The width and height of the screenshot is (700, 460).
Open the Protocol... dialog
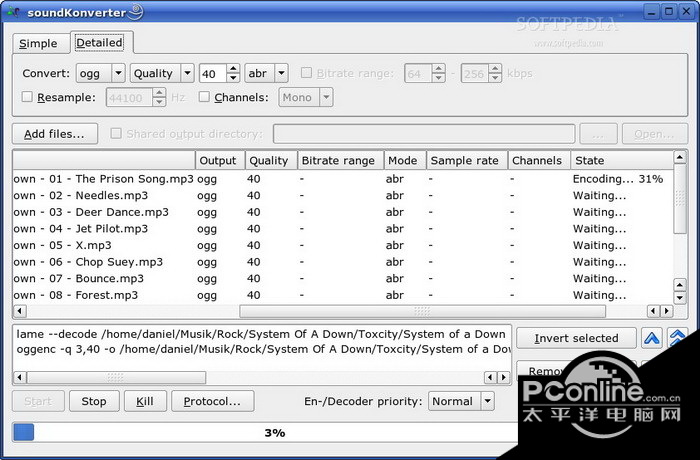(212, 401)
